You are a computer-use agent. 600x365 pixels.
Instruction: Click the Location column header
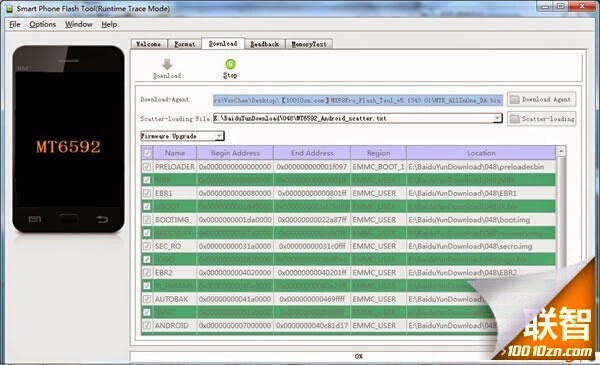[481, 153]
